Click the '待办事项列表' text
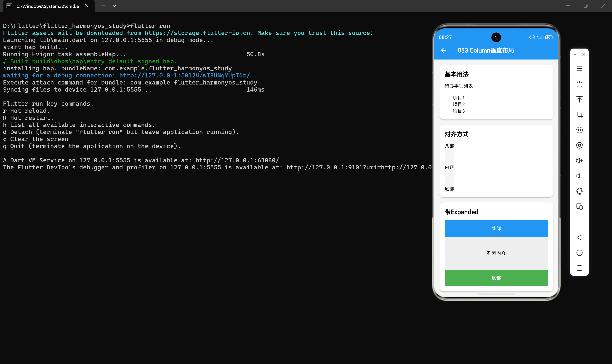 click(x=459, y=86)
